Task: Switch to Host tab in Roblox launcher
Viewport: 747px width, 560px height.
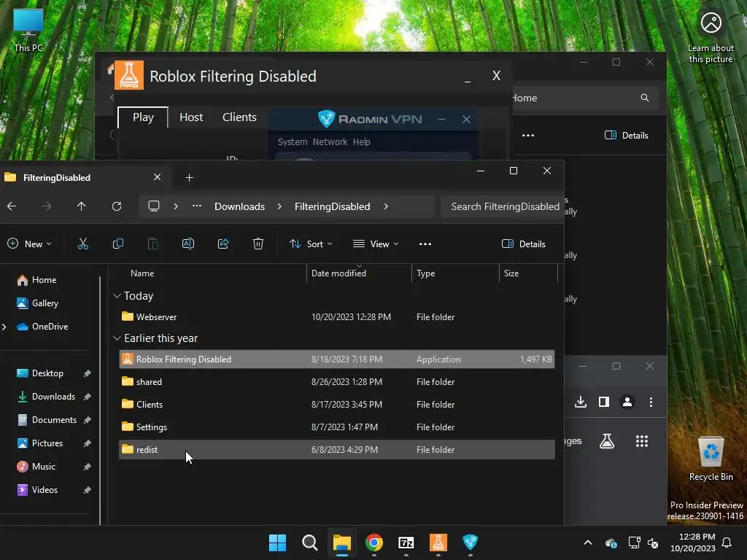Action: click(x=191, y=117)
